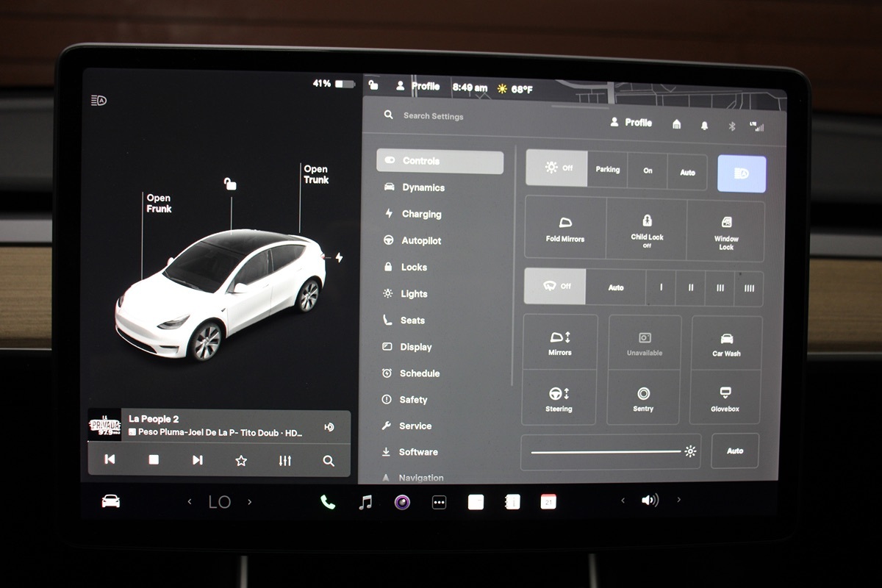Image resolution: width=882 pixels, height=588 pixels.
Task: Go to Autopilot settings
Action: pos(420,240)
